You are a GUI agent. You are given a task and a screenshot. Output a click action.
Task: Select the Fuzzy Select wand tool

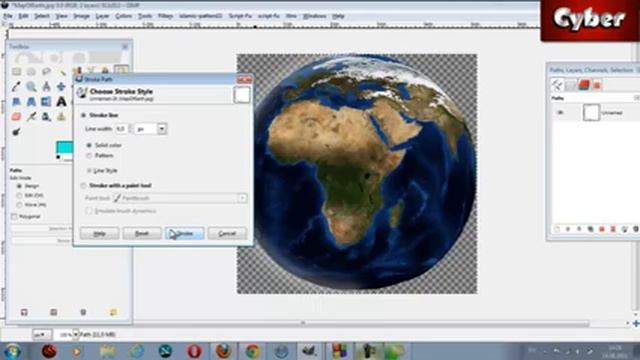[x=62, y=72]
